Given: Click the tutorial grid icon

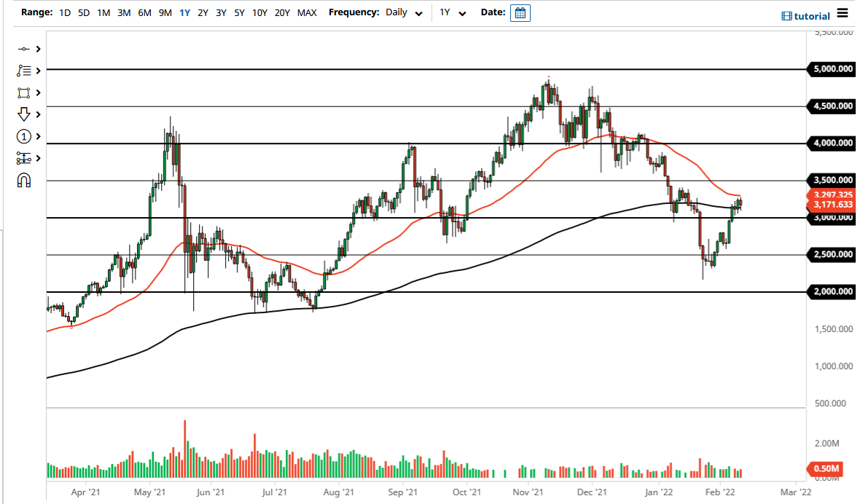Looking at the screenshot, I should click(788, 16).
